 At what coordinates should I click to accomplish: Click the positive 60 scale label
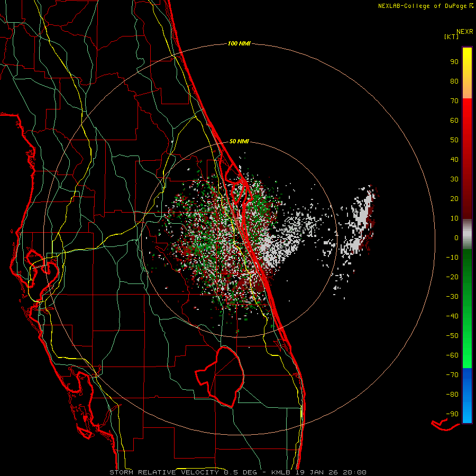tap(454, 121)
